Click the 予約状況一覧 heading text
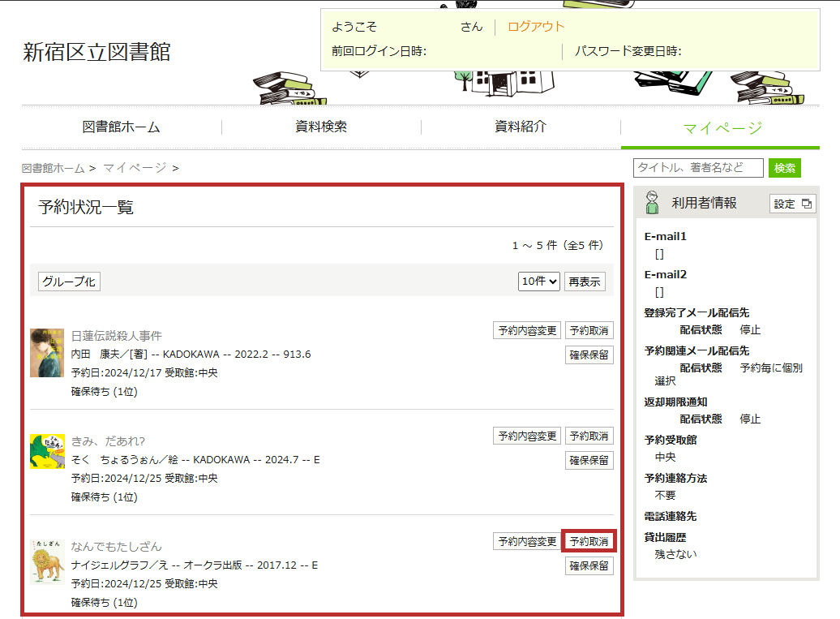Viewport: 840px width, 619px height. [86, 208]
